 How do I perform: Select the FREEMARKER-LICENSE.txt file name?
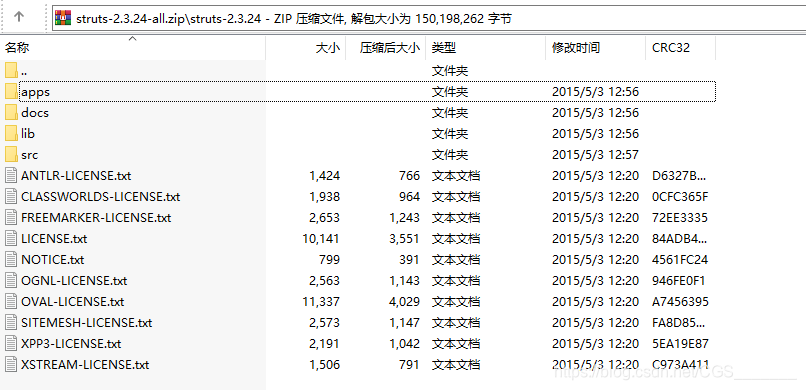[x=96, y=218]
